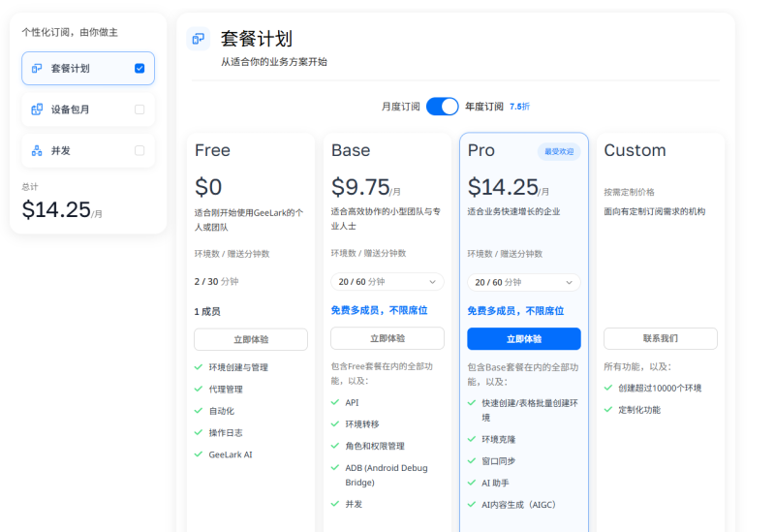Click the Base plan 并发 checkmark icon
Screen dimensions: 775x532
click(x=335, y=504)
